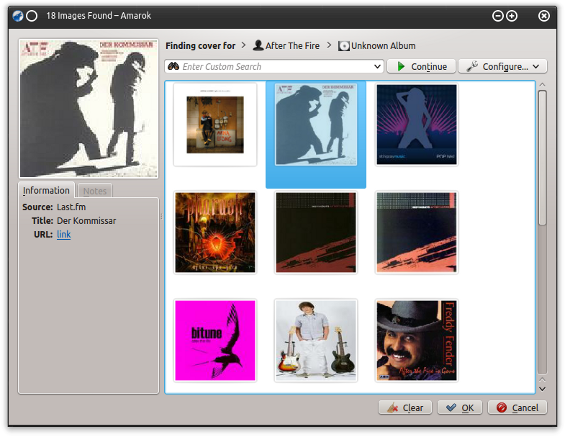The width and height of the screenshot is (565, 437).
Task: Click the 'Unknown Album' breadcrumb text
Action: tap(383, 46)
